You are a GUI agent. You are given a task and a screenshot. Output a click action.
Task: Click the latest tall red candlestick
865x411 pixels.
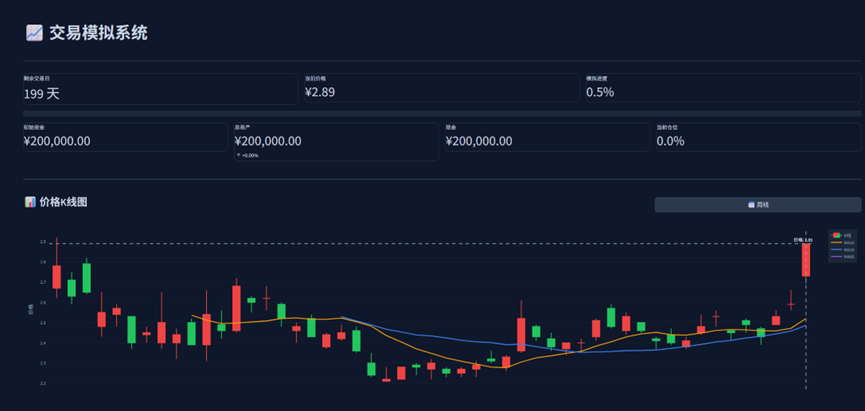point(805,260)
